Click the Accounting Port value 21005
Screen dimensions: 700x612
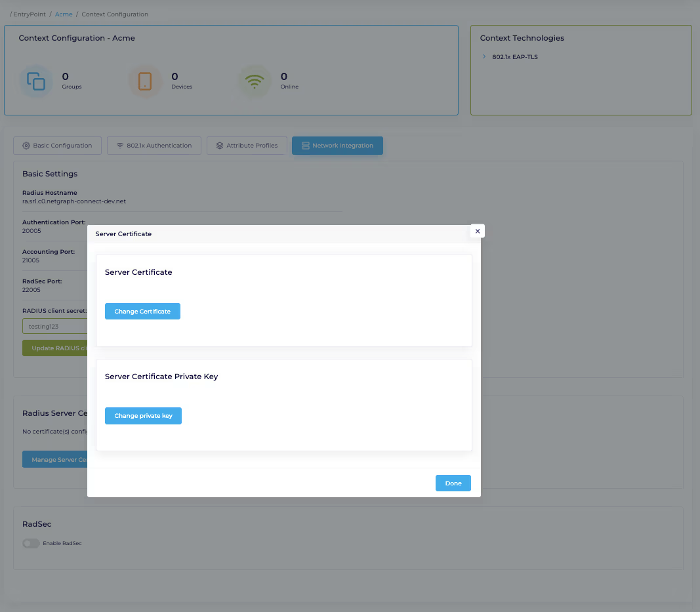click(x=31, y=260)
